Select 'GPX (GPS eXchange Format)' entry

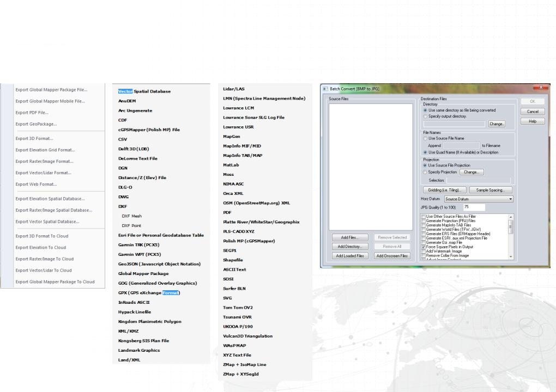click(149, 293)
